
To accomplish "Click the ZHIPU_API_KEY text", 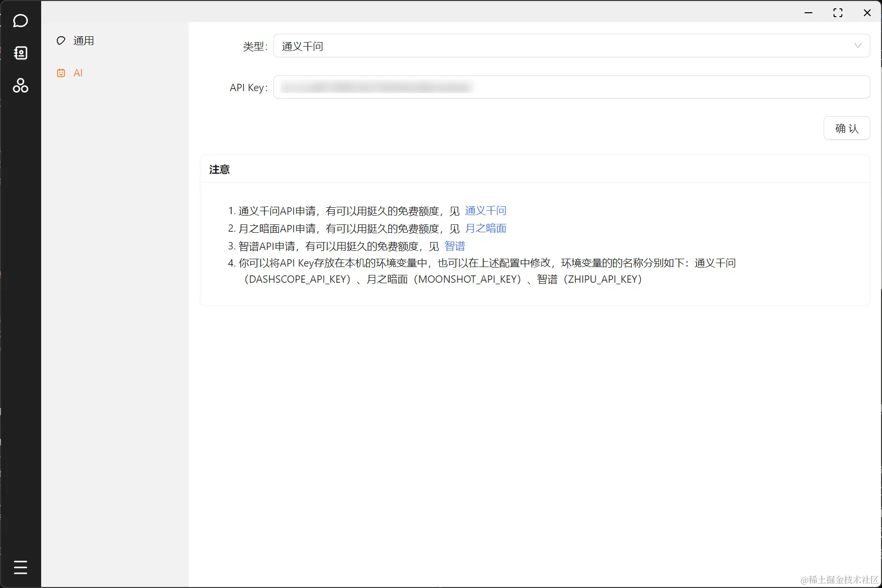I will click(603, 279).
